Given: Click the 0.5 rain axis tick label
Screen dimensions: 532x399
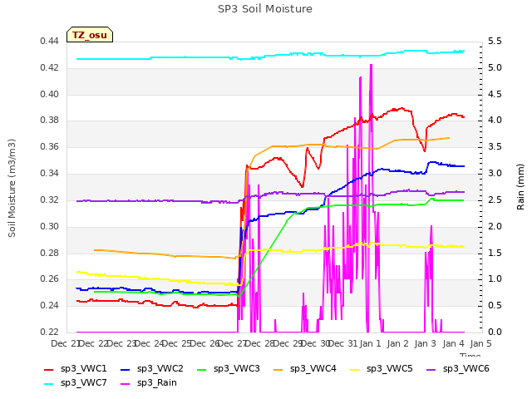Looking at the screenshot, I should click(495, 306).
